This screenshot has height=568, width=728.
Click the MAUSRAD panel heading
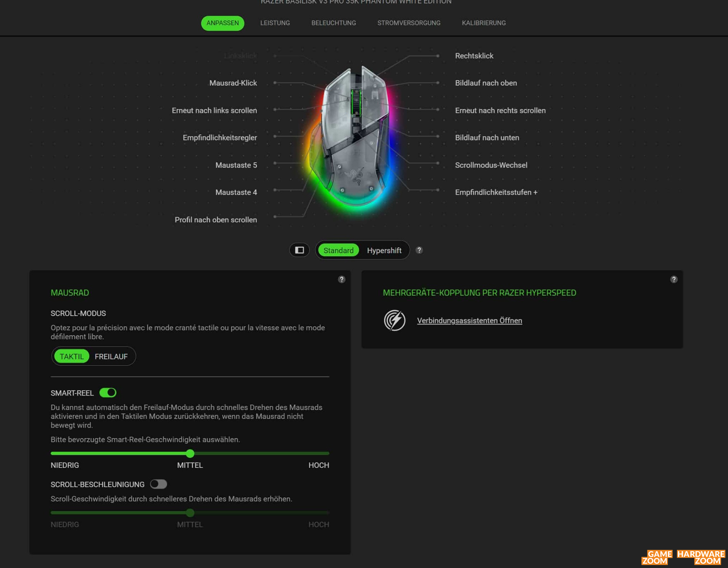coord(70,293)
